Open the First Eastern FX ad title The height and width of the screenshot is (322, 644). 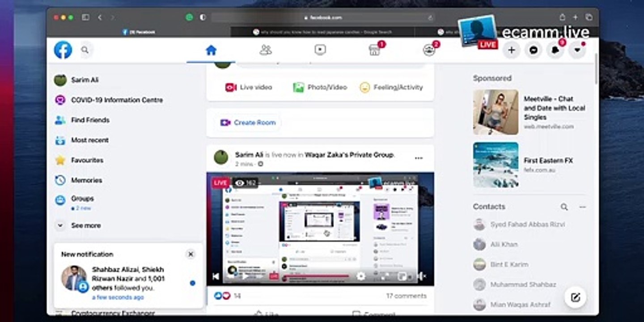point(548,161)
